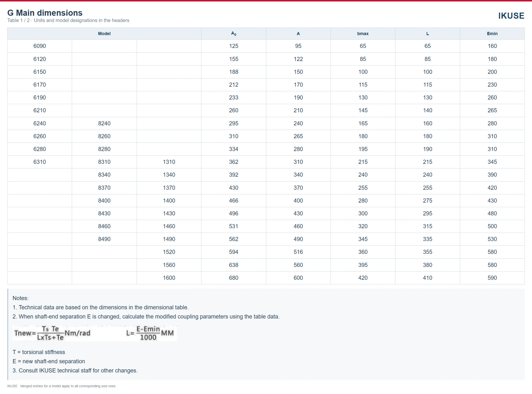Click Emin value 265 in row 6210
Screen dimensions: 532x394
(492, 110)
